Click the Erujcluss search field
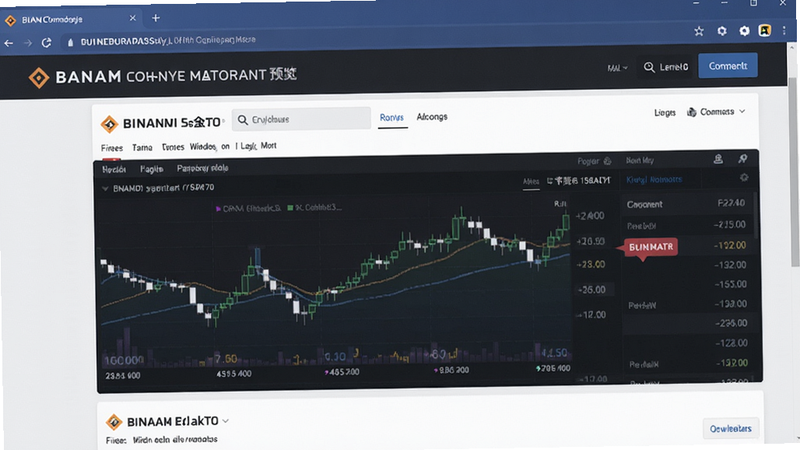 pos(301,119)
